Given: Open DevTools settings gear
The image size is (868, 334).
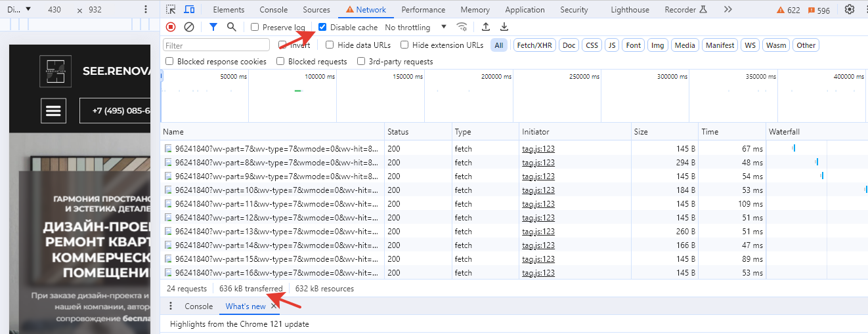Looking at the screenshot, I should coord(850,9).
